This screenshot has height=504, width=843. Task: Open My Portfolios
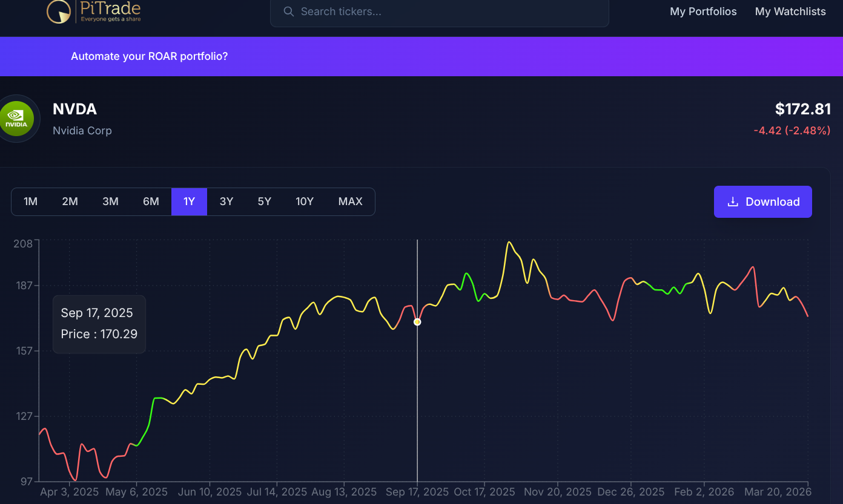tap(703, 11)
